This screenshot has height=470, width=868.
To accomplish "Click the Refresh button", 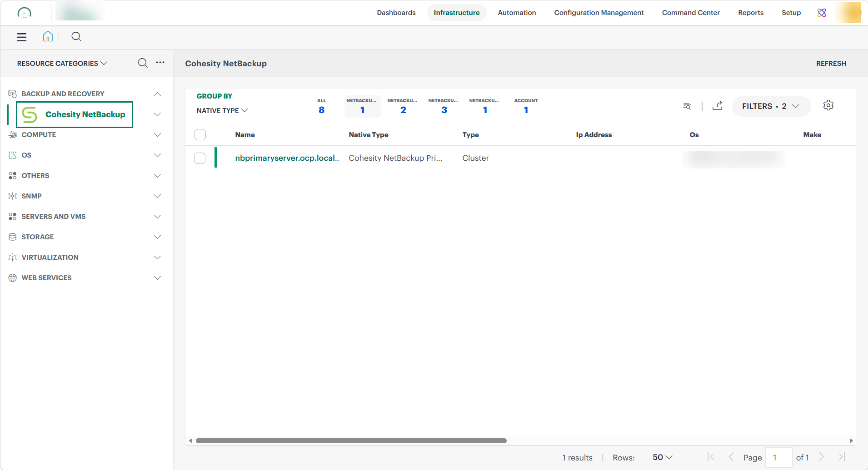I will [x=831, y=64].
